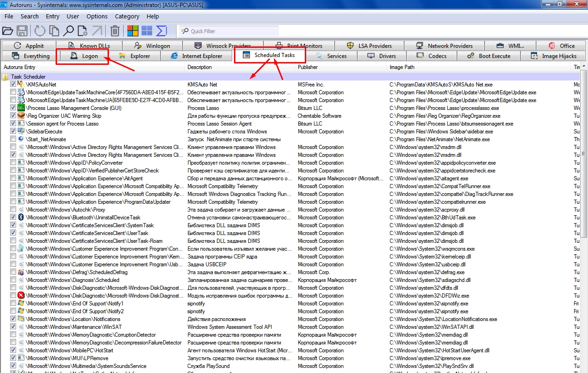Toggle the Maintenance WinSAT checkbox

[13, 327]
